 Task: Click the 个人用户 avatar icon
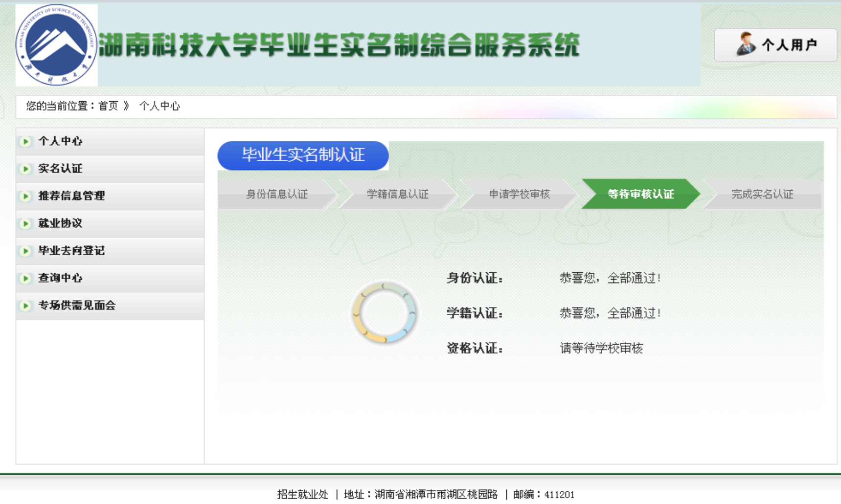tap(746, 44)
